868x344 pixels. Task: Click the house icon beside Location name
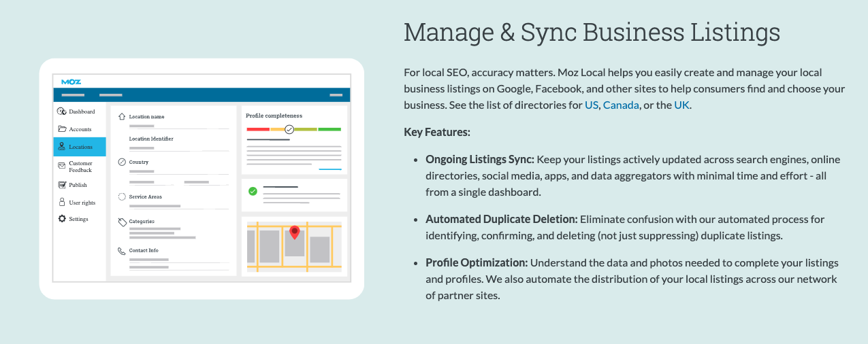tap(122, 116)
